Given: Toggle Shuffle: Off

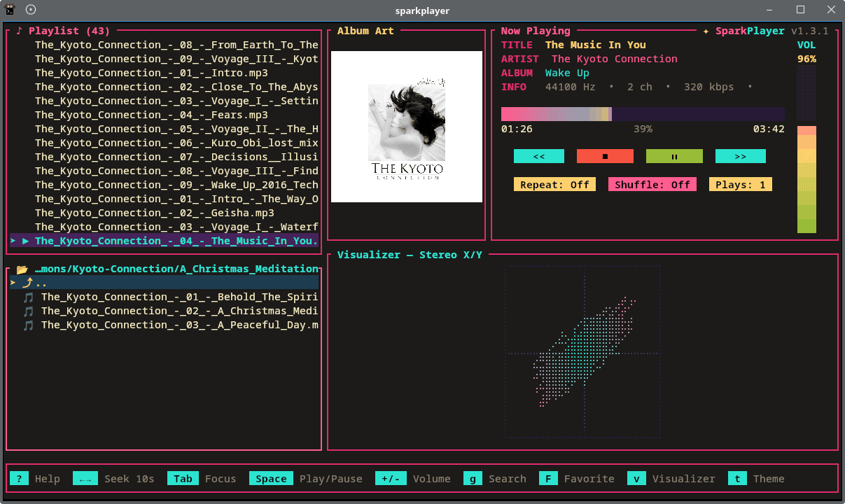Looking at the screenshot, I should tap(652, 185).
